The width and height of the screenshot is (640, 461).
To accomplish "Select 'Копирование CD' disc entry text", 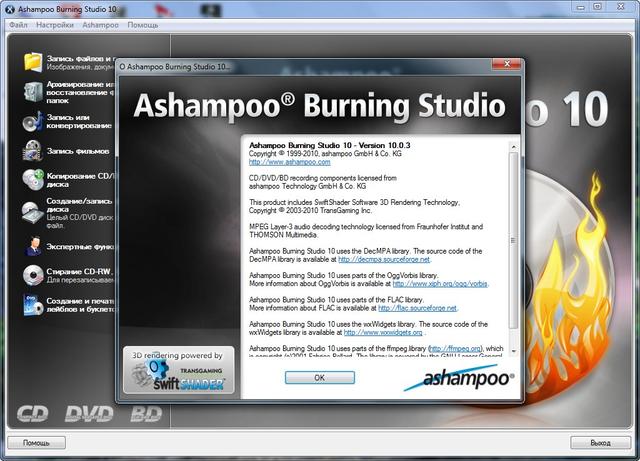I will [x=81, y=180].
